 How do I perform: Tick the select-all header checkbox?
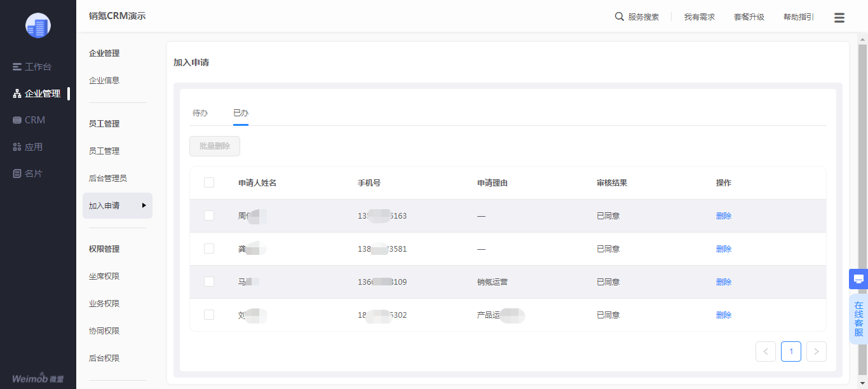click(209, 182)
